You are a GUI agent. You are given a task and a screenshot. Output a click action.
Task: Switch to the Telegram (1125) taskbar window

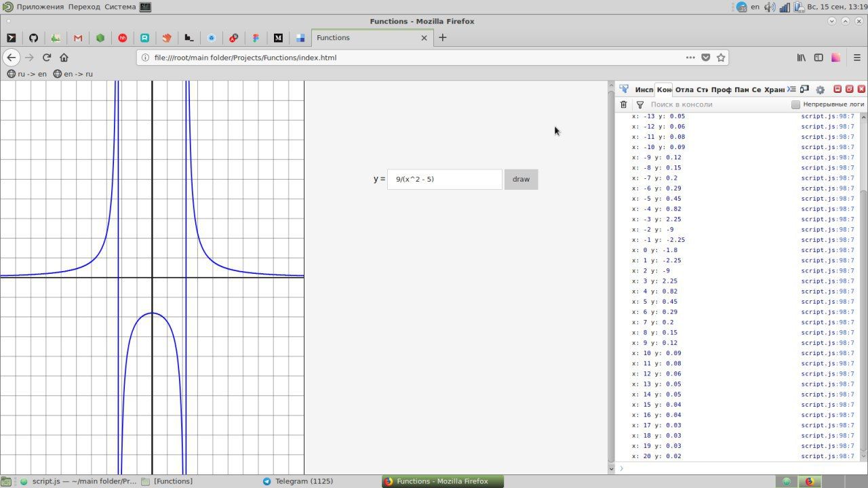coord(298,481)
